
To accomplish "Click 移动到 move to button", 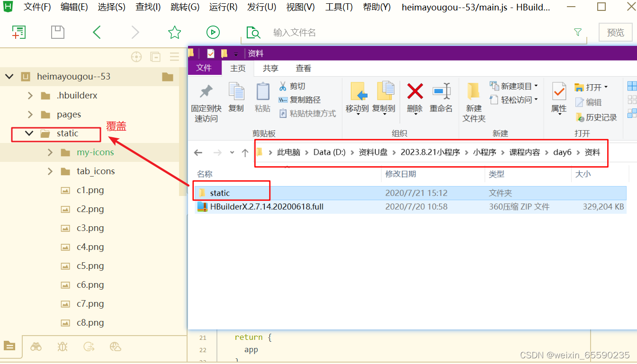I will pyautogui.click(x=357, y=98).
